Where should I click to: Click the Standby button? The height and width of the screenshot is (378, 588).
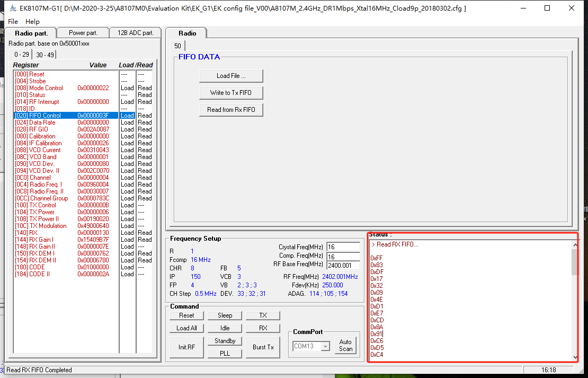click(x=225, y=341)
